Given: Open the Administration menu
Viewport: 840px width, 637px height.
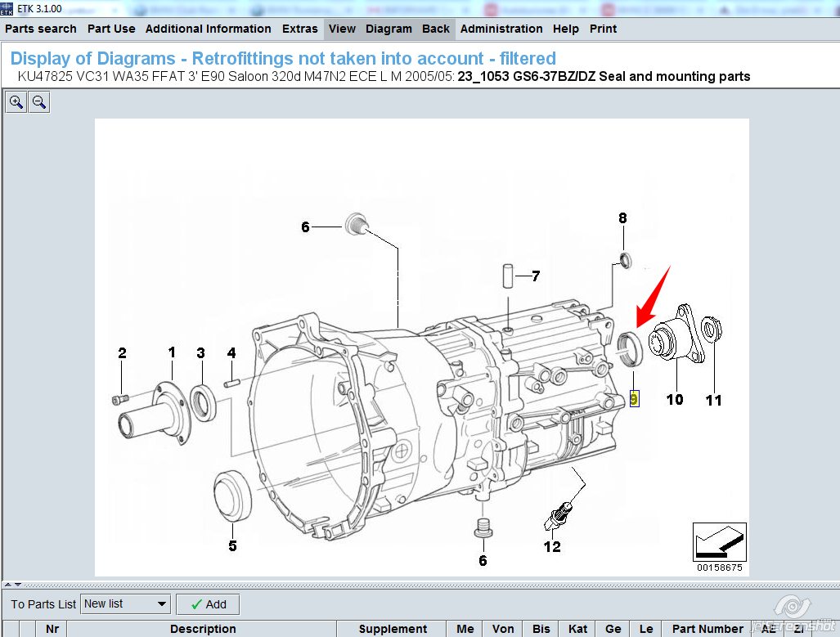Looking at the screenshot, I should click(x=501, y=29).
